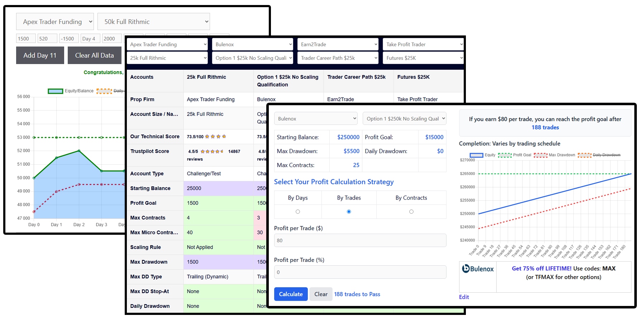Expand the Option 1 $25k No Scaling dropdown
The width and height of the screenshot is (644, 321).
(x=253, y=58)
